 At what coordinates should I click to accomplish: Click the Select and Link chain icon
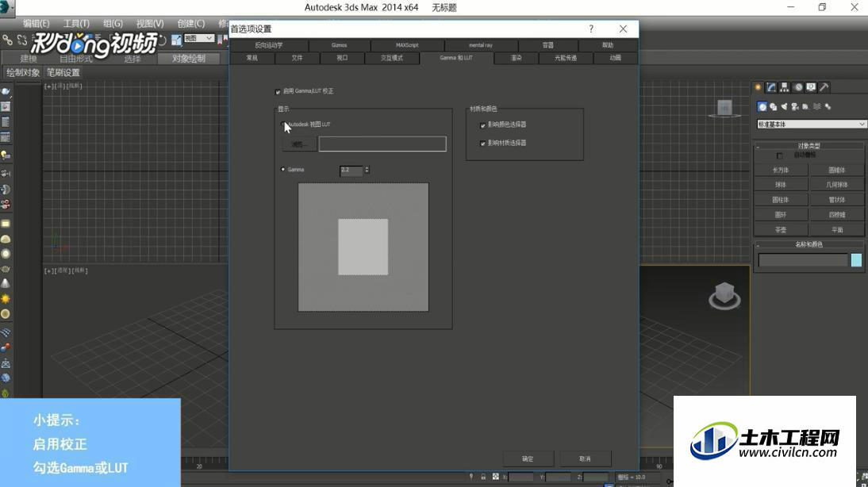(7, 40)
